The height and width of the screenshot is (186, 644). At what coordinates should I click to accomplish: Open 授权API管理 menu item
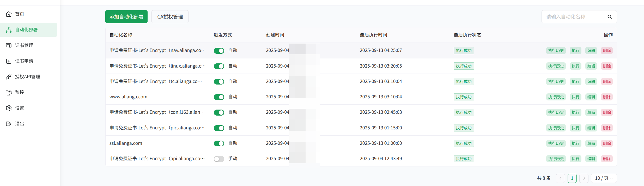click(27, 77)
